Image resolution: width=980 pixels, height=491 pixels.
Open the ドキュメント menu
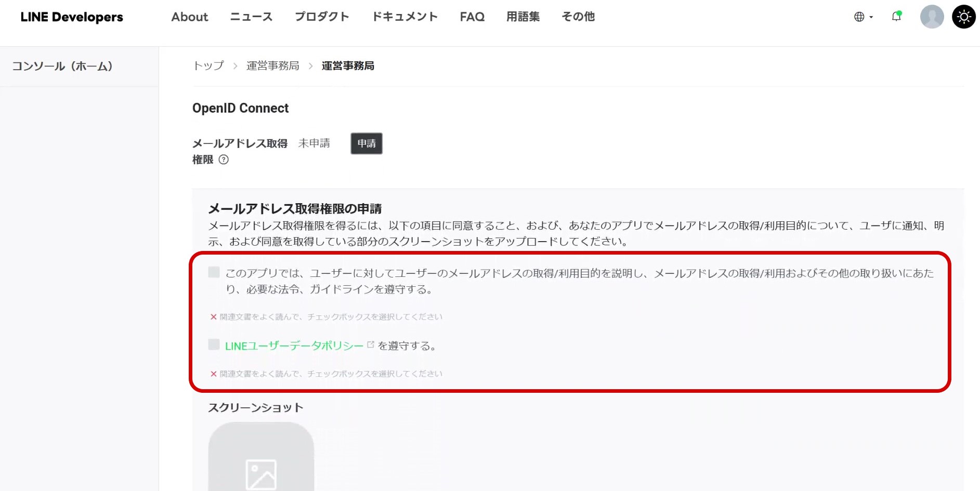(x=404, y=17)
